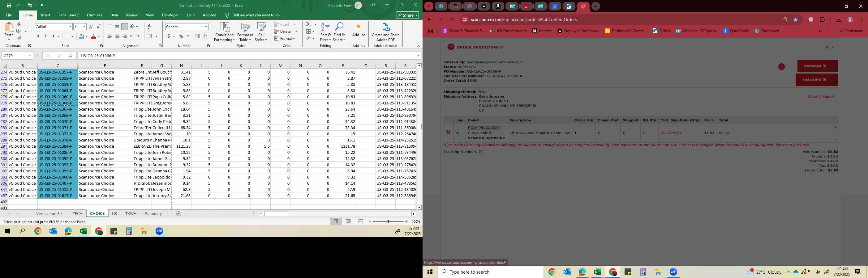This screenshot has height=278, width=868.
Task: Click the TRACKING button
Action: (817, 80)
